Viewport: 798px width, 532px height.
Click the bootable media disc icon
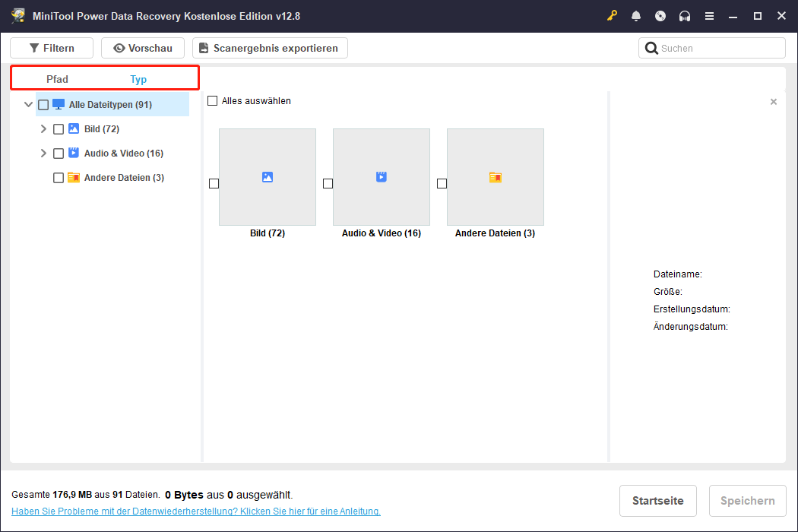[x=660, y=15]
